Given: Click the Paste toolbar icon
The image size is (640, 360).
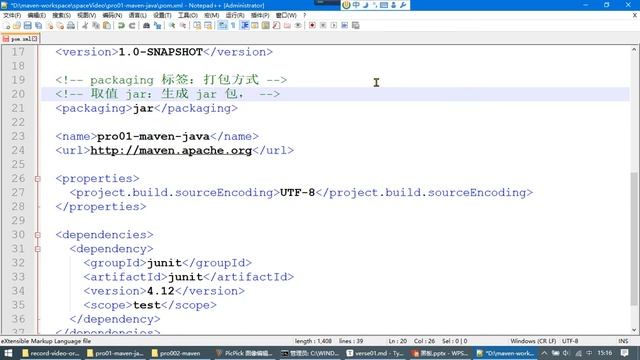Looking at the screenshot, I should [107, 25].
